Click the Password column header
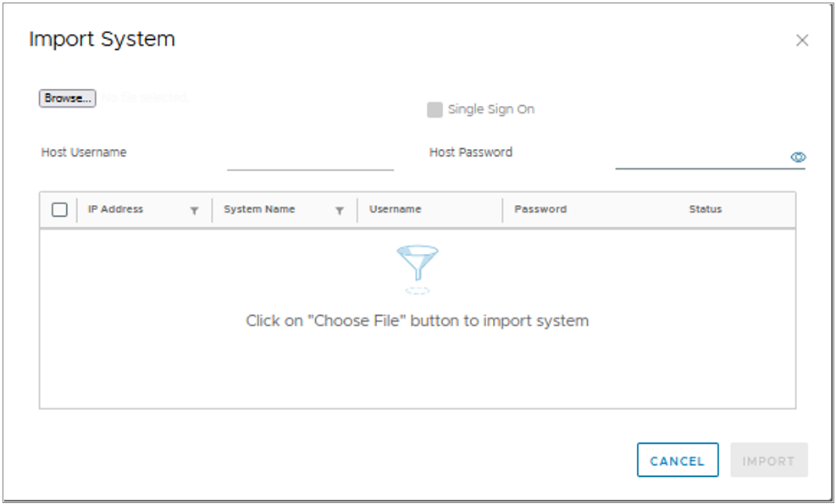This screenshot has width=836, height=504. (540, 209)
